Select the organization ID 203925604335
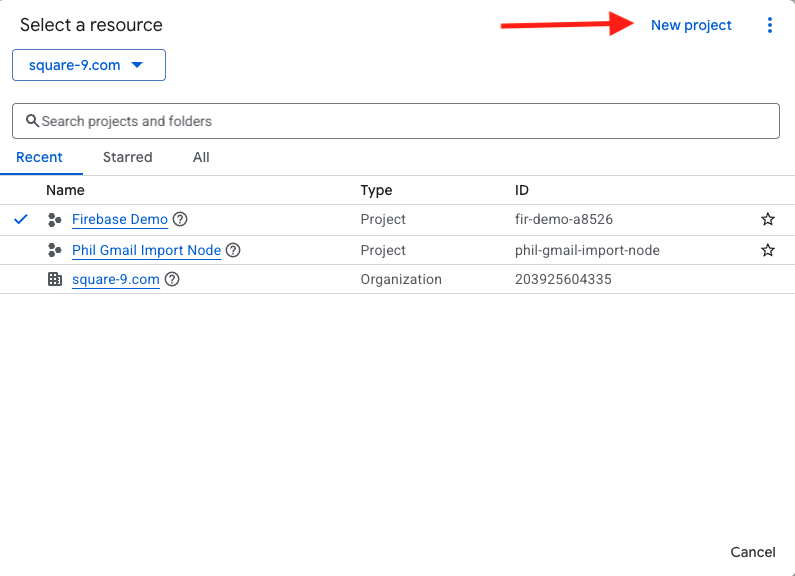The width and height of the screenshot is (795, 576). click(563, 279)
